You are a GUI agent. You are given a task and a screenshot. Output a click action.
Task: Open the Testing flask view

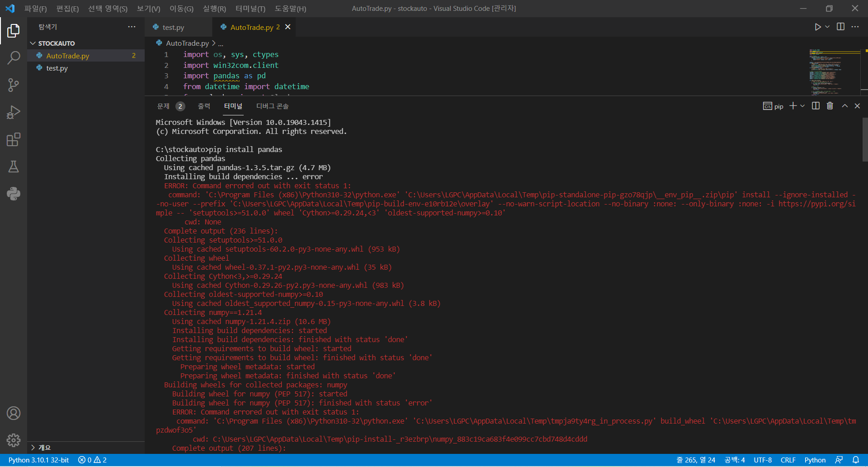(x=14, y=167)
